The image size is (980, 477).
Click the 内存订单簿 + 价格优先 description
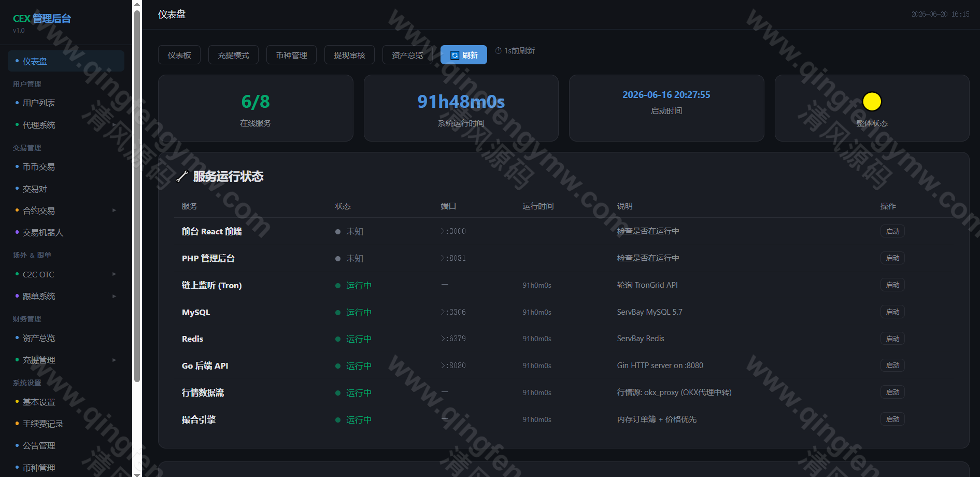(x=657, y=419)
